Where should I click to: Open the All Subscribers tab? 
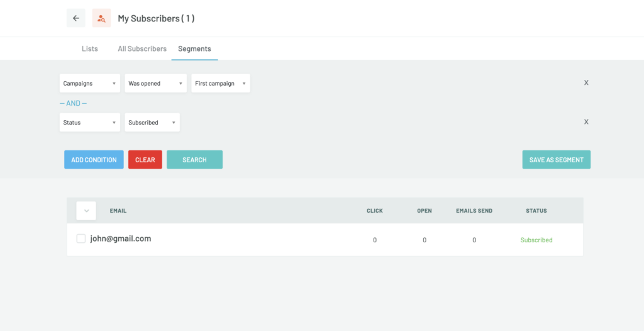coord(142,48)
